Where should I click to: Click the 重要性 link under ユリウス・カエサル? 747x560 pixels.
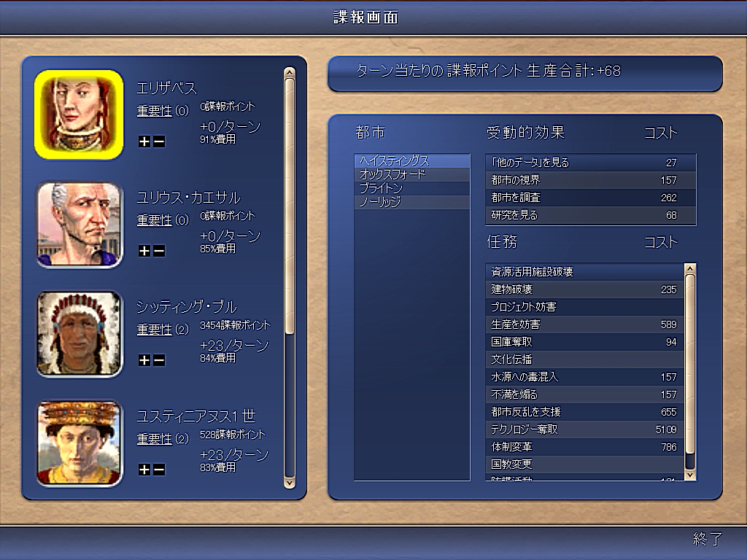(x=155, y=220)
